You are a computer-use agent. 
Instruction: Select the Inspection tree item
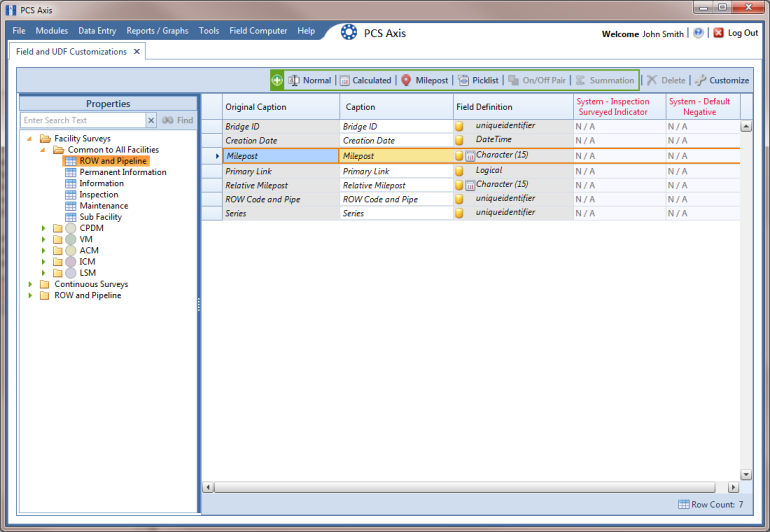99,195
